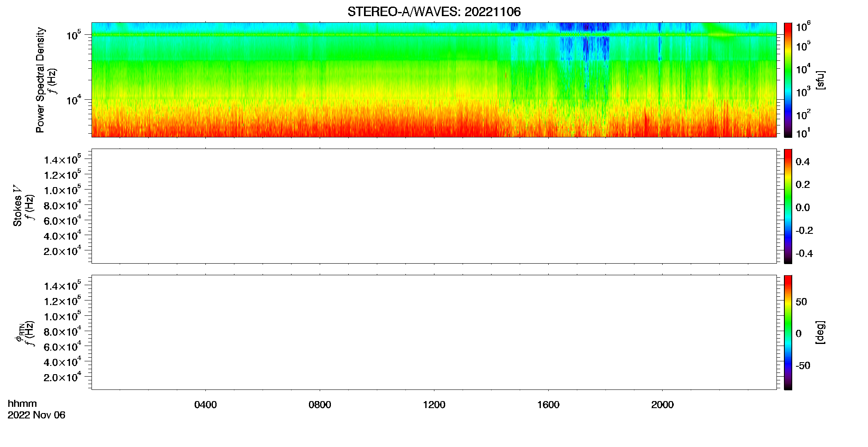Click the hhmm time format label
This screenshot has height=447, width=868.
coord(22,404)
